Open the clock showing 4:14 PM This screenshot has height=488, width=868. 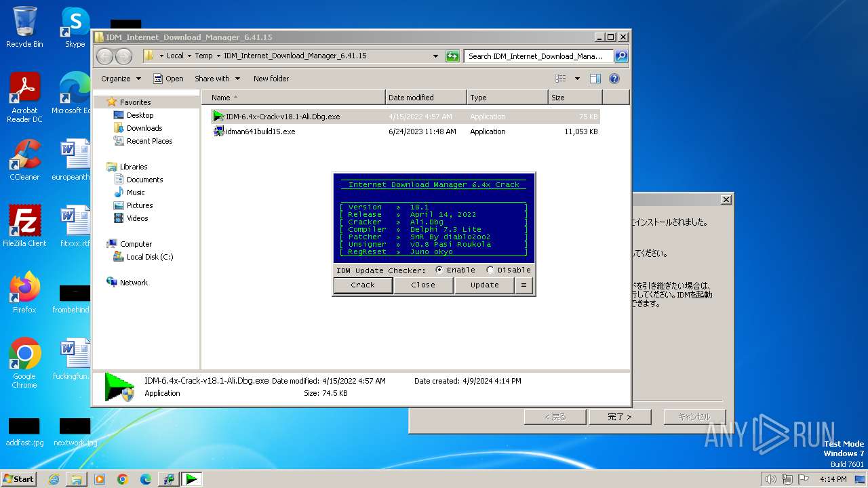pos(833,479)
